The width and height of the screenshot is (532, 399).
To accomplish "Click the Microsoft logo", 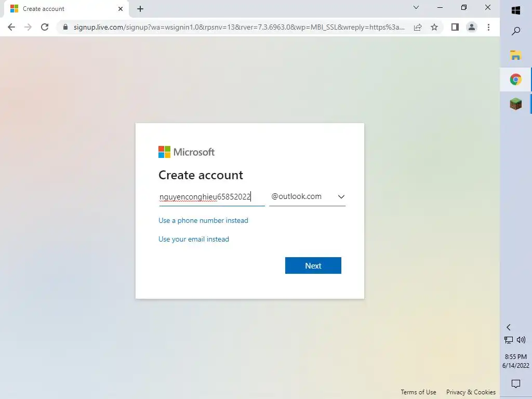I will coord(187,152).
